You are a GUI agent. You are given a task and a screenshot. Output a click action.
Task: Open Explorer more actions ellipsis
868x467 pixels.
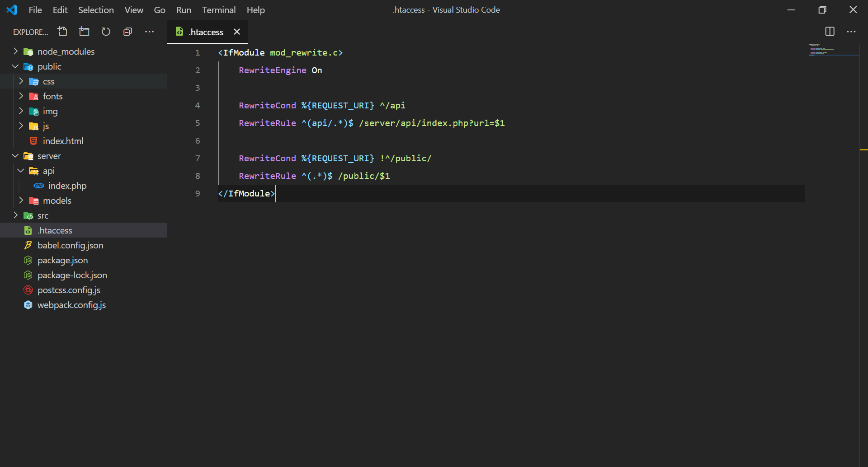coord(149,32)
